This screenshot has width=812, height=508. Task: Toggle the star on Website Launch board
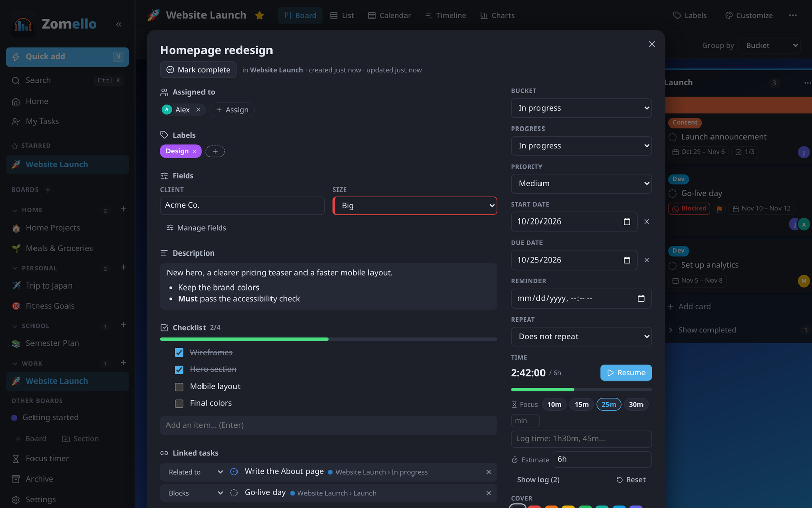click(260, 15)
